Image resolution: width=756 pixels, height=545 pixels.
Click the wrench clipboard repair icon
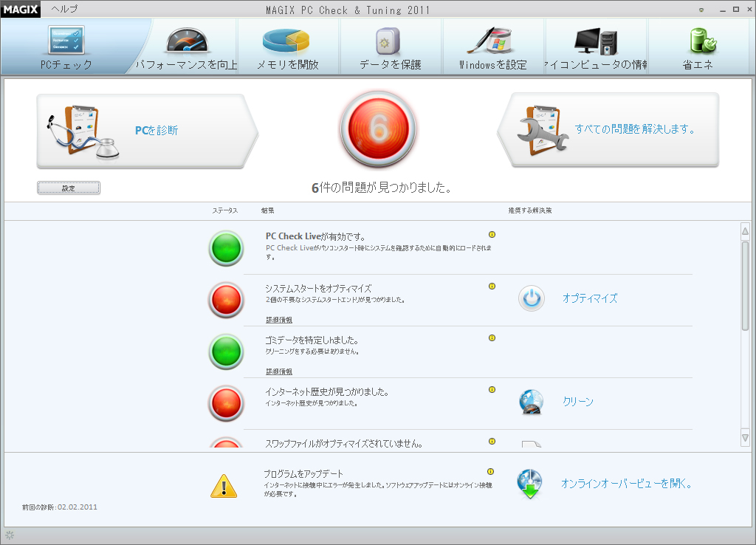(x=543, y=131)
